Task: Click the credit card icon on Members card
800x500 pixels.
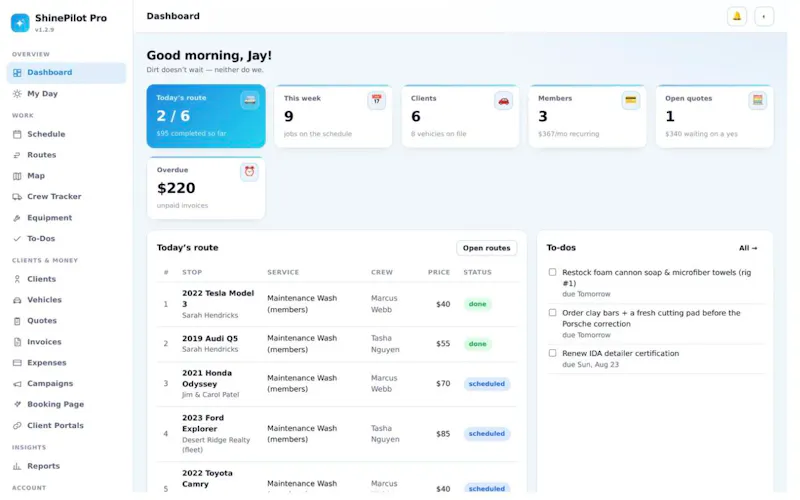Action: point(631,100)
